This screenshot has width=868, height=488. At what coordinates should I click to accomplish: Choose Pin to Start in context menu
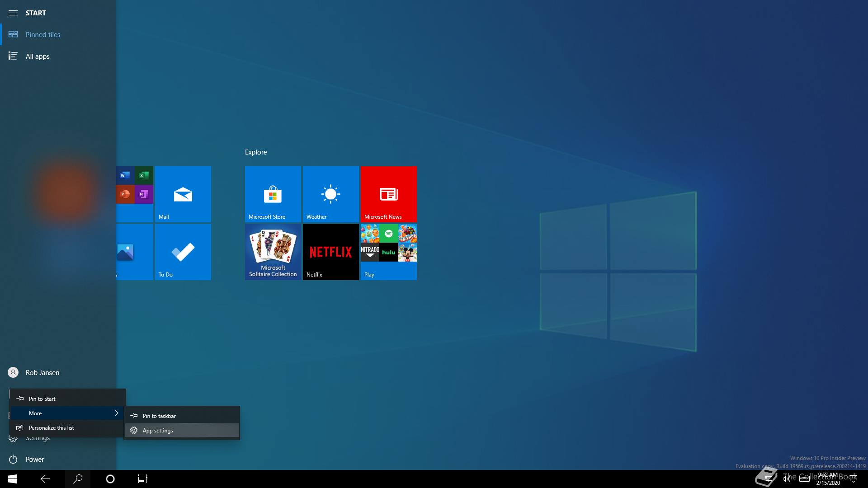click(68, 399)
